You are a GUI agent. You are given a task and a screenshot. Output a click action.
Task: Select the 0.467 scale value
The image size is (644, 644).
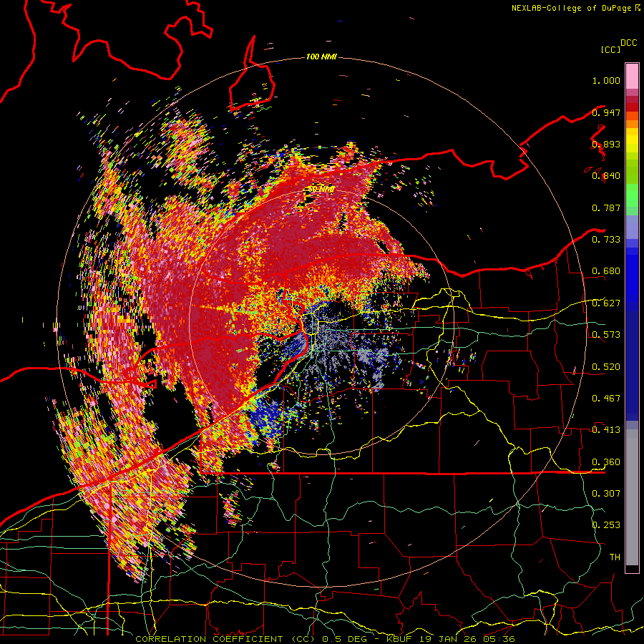tap(606, 399)
